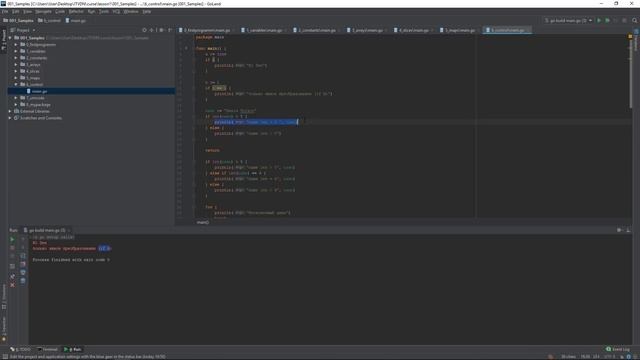
Task: Open the Structure side tool tab
Action: click(x=4, y=297)
